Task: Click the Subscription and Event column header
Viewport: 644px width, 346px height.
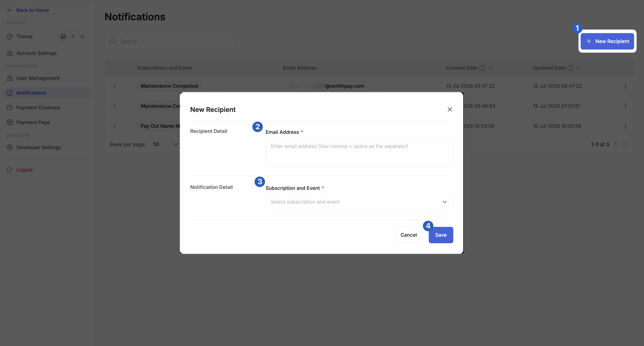Action: (x=164, y=68)
